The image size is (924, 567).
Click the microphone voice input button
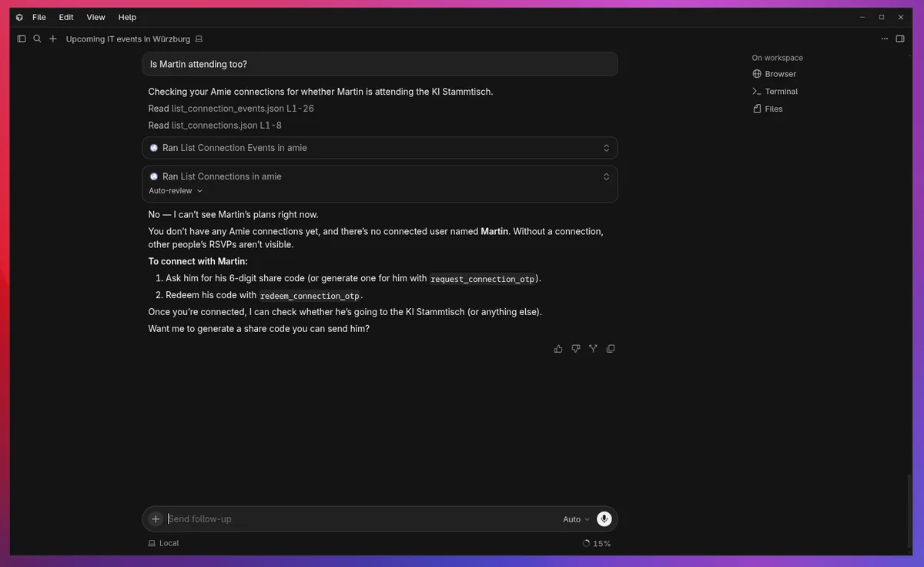point(604,519)
